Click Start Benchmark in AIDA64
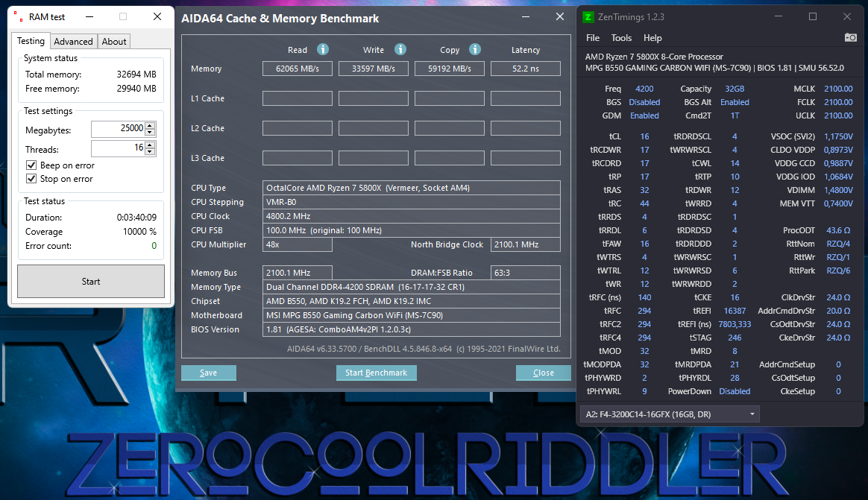Screen dimensions: 868x500 point(377,373)
